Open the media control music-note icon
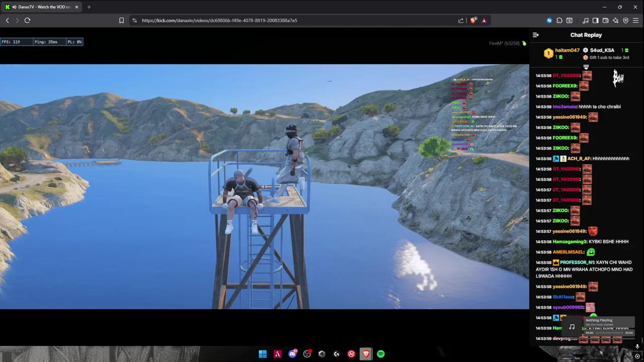This screenshot has width=644, height=362. pos(586,21)
